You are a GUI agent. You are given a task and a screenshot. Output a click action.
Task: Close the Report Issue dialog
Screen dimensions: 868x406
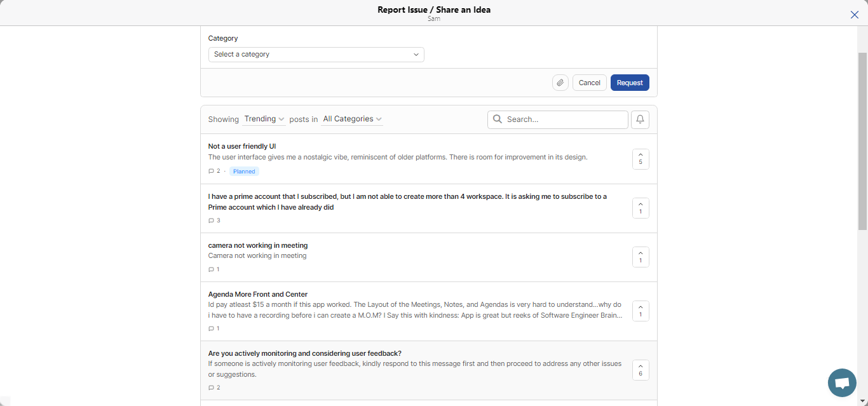click(854, 15)
